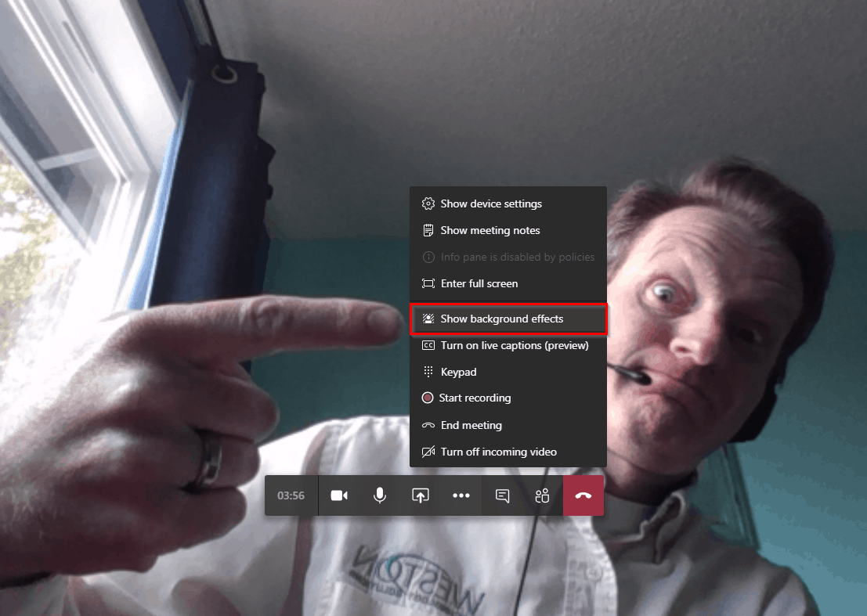867x616 pixels.
Task: Show the participants panel
Action: coord(543,495)
